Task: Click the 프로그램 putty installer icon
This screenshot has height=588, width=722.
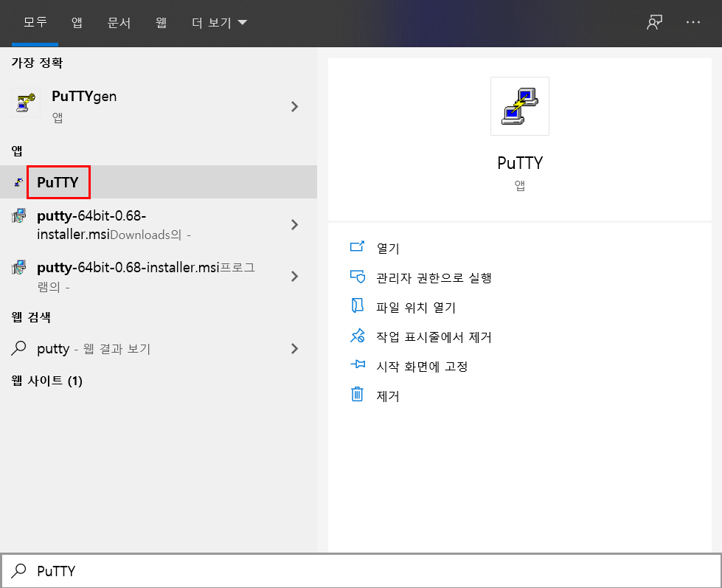Action: click(18, 267)
